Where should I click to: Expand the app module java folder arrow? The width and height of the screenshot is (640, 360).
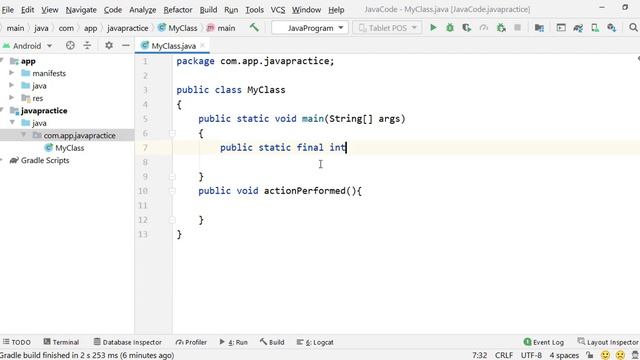pos(12,85)
